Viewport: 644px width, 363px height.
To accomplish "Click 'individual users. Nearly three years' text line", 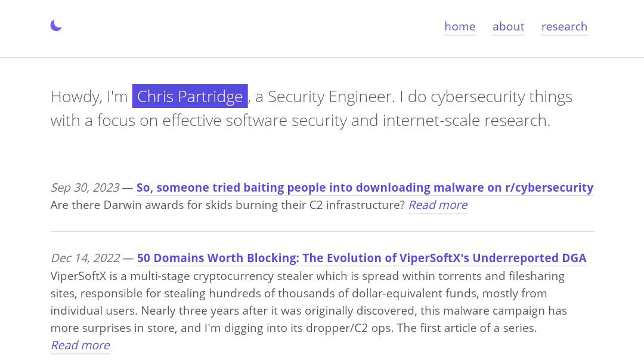I will (308, 310).
